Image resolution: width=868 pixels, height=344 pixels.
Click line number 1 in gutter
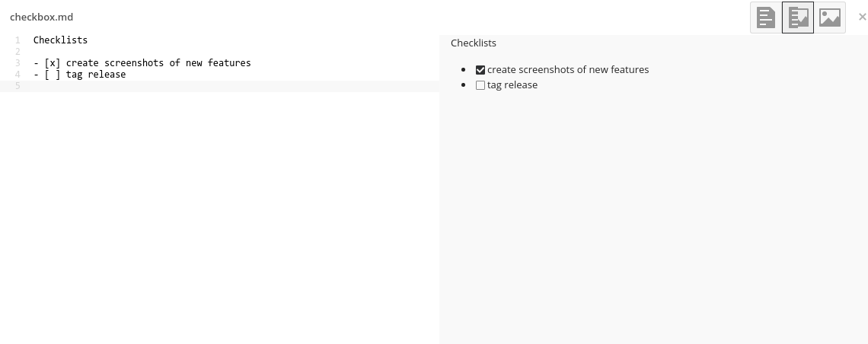(18, 40)
